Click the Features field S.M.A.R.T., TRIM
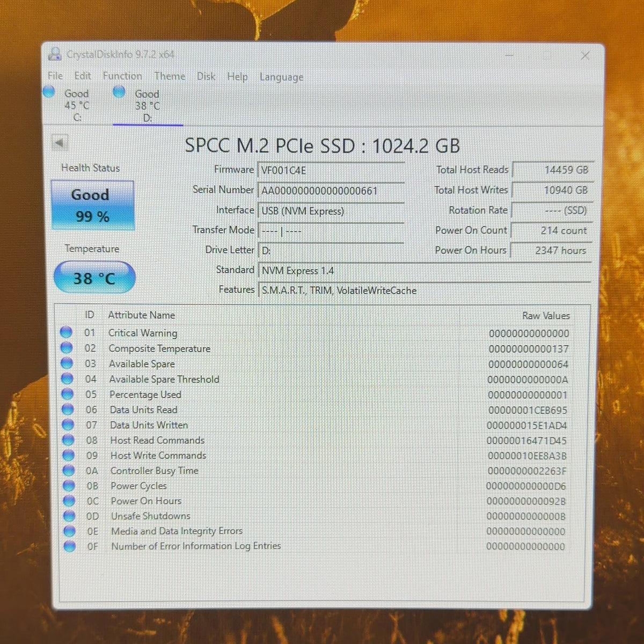 click(x=425, y=290)
